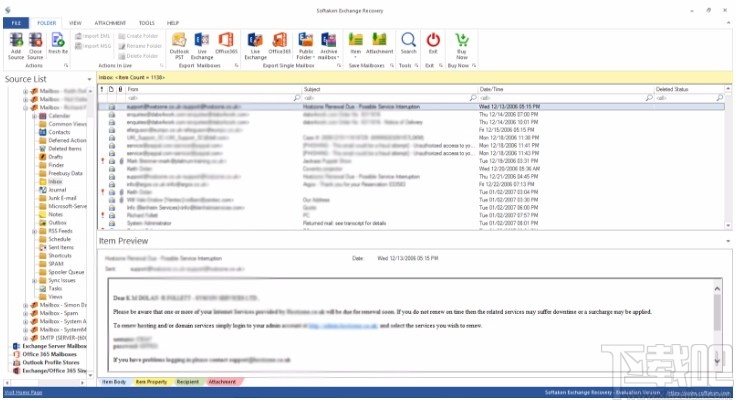Collapse the Item Preview panel arrow
Image resolution: width=736 pixels, height=400 pixels.
point(728,241)
